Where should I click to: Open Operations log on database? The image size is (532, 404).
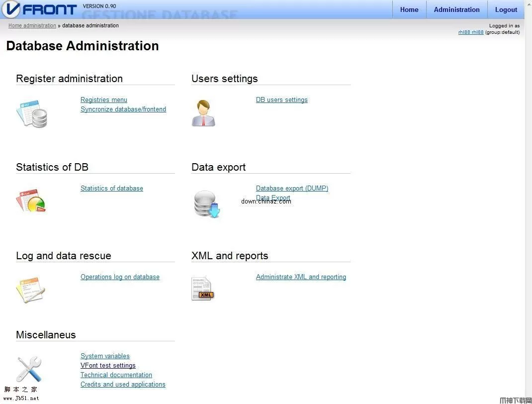[120, 277]
